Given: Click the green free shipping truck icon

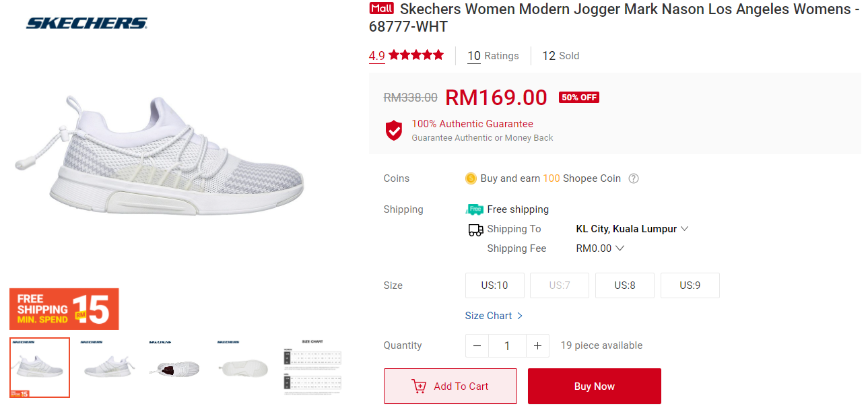Looking at the screenshot, I should (x=475, y=209).
